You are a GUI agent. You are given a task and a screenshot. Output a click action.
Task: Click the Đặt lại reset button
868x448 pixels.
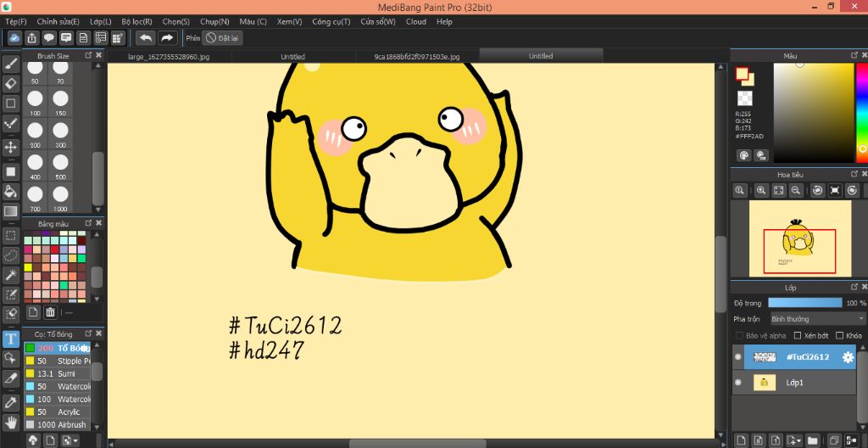(223, 37)
